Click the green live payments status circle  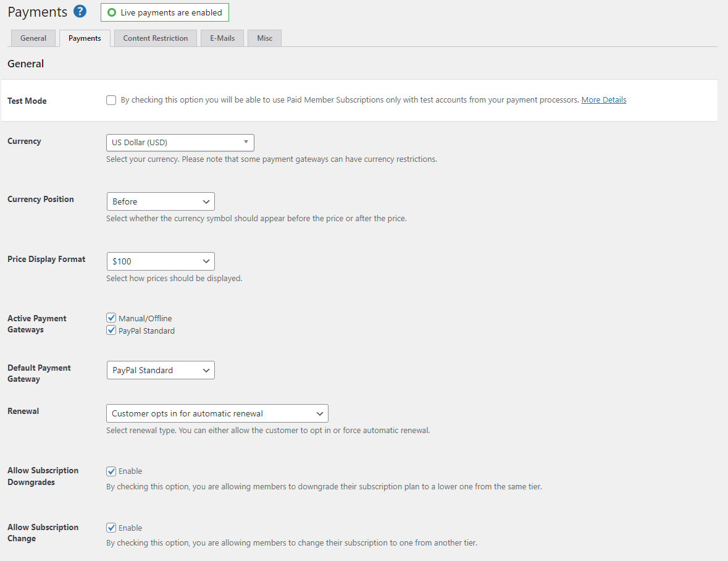tap(112, 12)
